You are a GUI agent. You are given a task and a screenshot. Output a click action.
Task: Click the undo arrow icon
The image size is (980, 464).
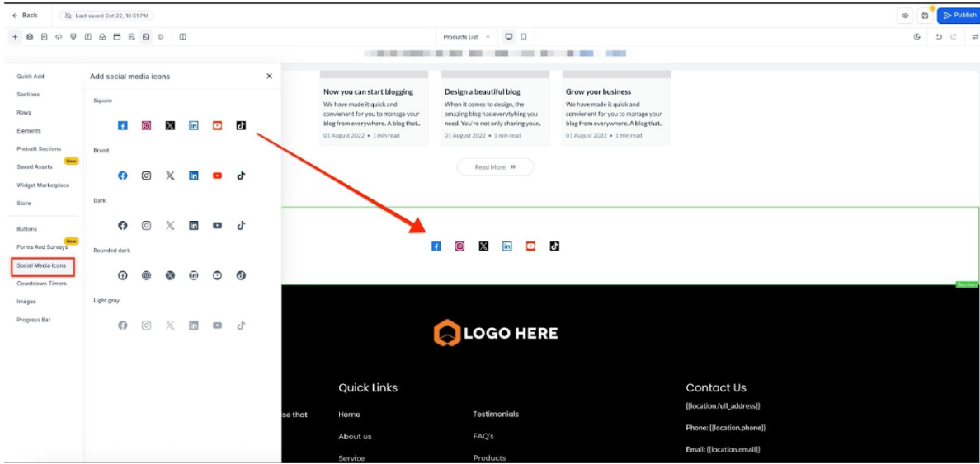[x=939, y=37]
